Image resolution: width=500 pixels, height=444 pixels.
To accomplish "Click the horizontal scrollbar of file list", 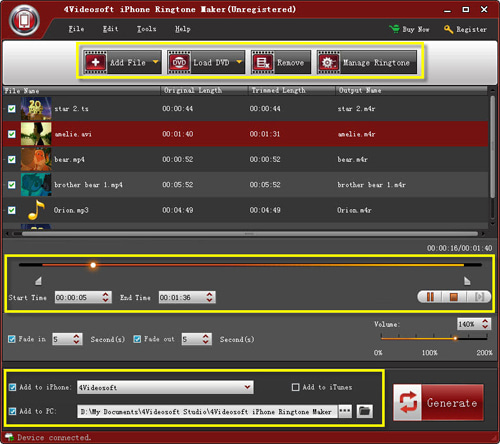I will point(249,234).
